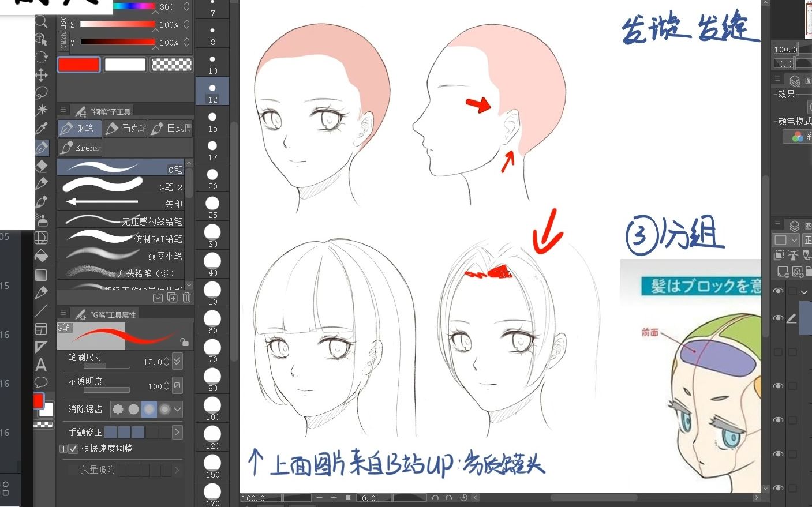812x507 pixels.
Task: Click the brush size 12.0 stepper arrows
Action: [x=167, y=362]
